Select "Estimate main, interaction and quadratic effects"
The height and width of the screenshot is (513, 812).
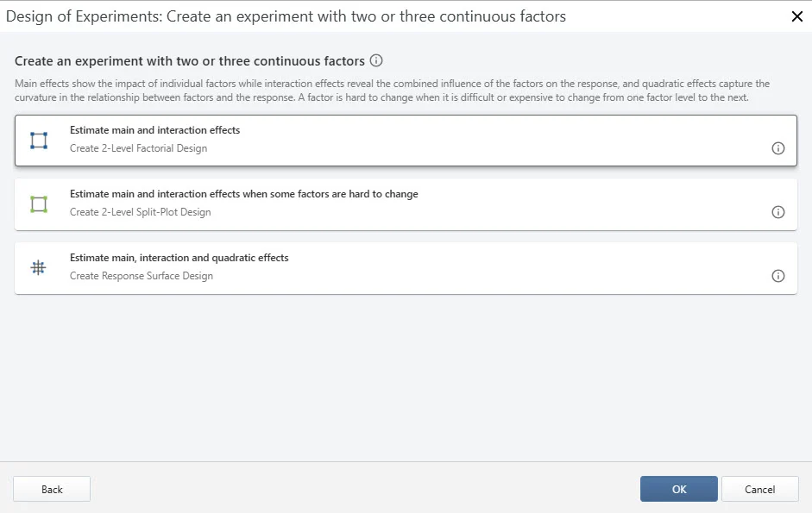pyautogui.click(x=179, y=258)
